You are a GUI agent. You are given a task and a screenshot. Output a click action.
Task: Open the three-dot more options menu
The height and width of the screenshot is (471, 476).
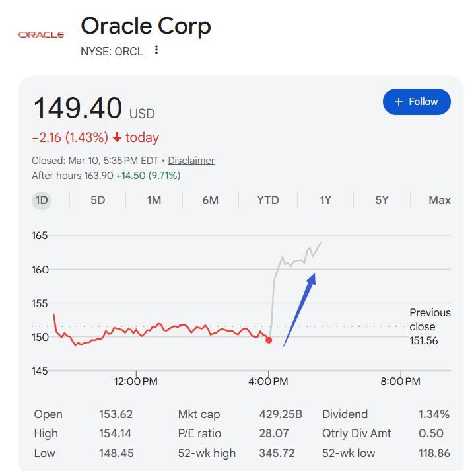click(x=156, y=50)
